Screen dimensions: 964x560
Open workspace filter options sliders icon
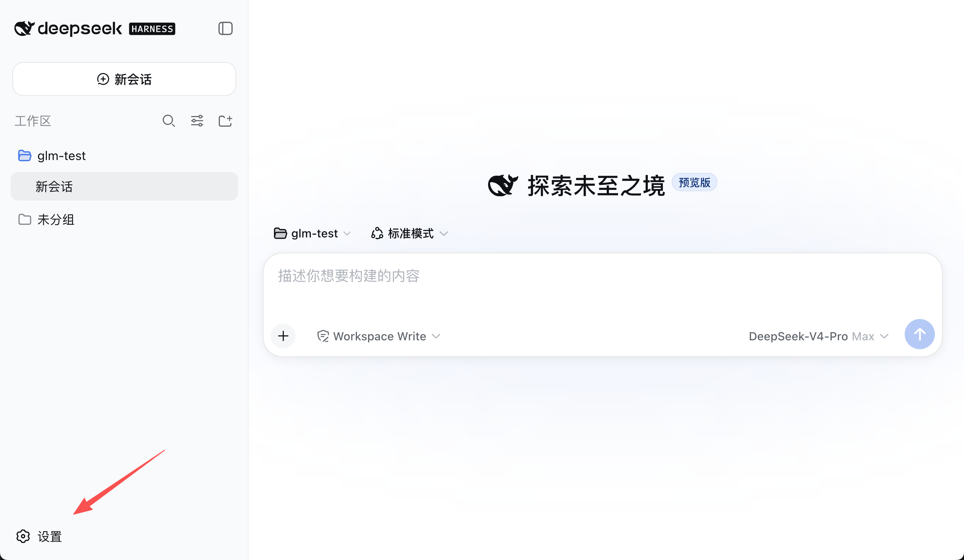pos(197,121)
